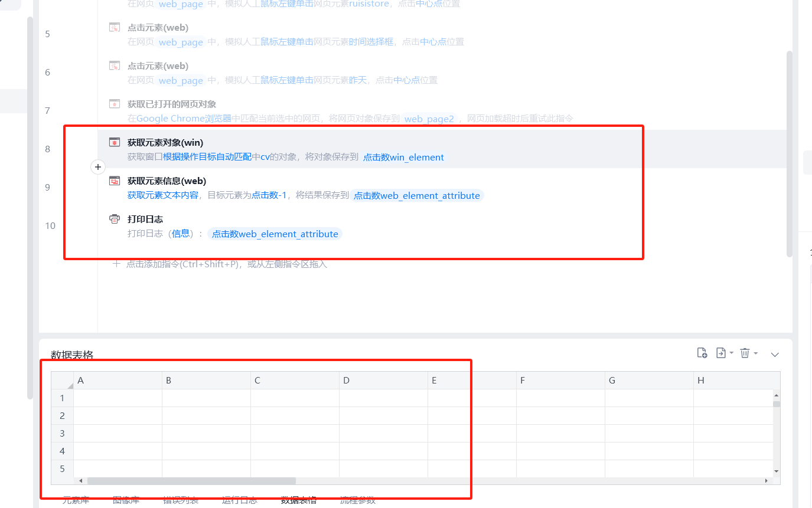Click the 点击数win_element variable chip
The height and width of the screenshot is (508, 812).
(x=403, y=157)
